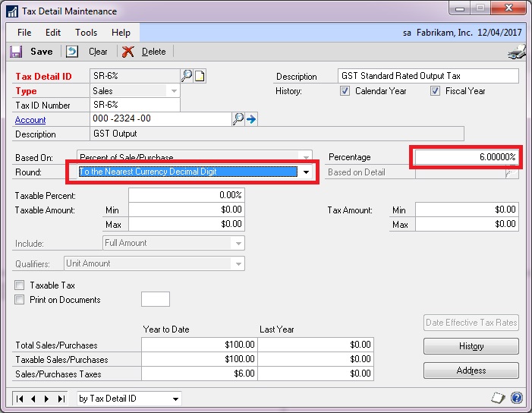This screenshot has height=413, width=532.
Task: Click the GST Output account description field
Action: click(x=277, y=134)
